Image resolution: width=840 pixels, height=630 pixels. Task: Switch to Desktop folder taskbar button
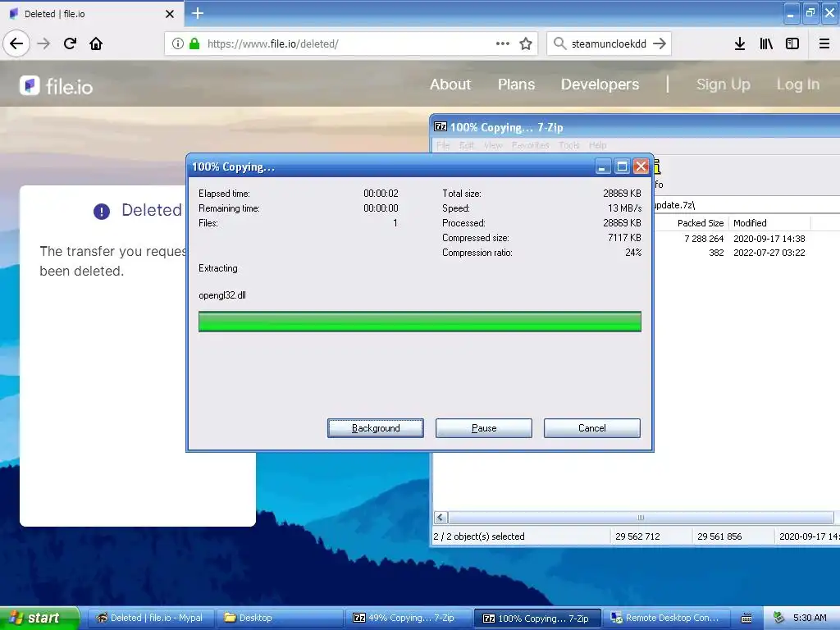pos(279,618)
